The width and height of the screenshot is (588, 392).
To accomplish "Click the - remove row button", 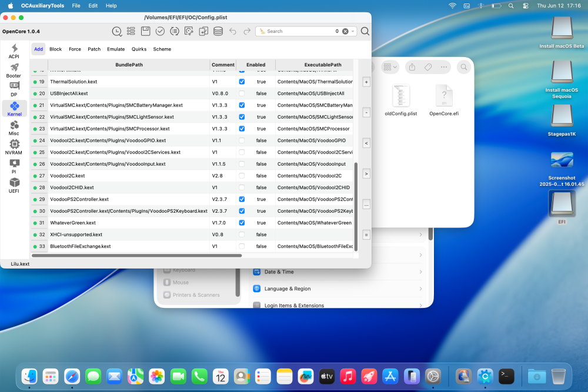I will 366,112.
